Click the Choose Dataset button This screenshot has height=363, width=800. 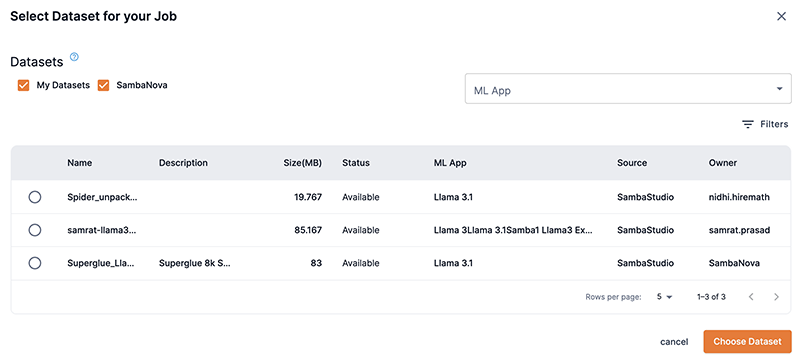(x=747, y=342)
